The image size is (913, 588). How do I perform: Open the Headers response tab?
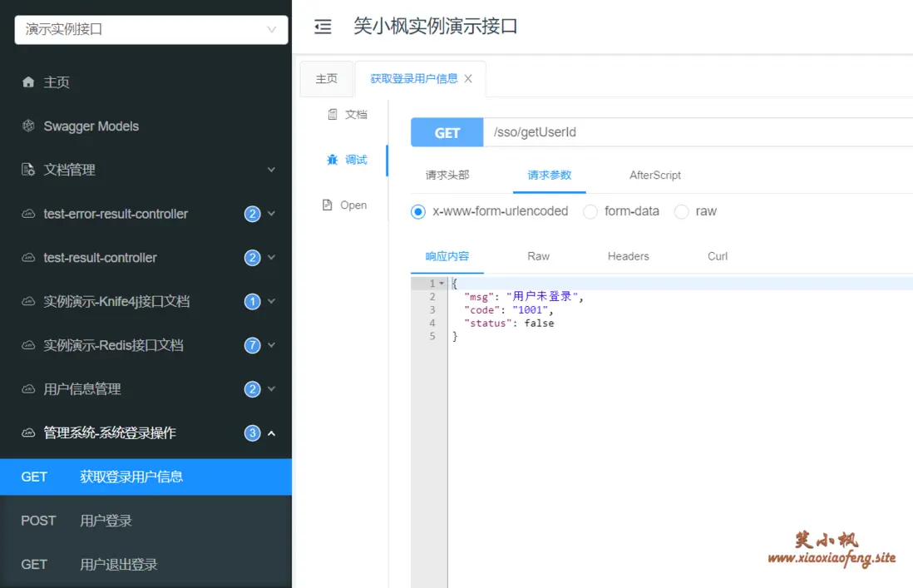click(629, 256)
